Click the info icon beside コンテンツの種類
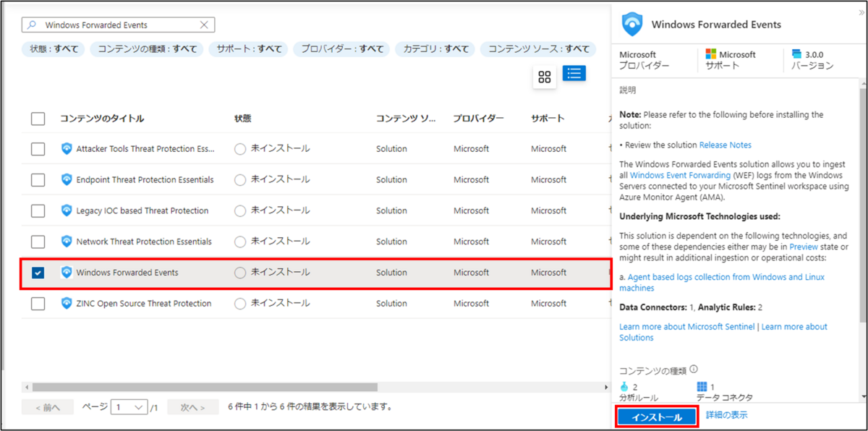Viewport: 868px width, 431px height. (x=694, y=369)
